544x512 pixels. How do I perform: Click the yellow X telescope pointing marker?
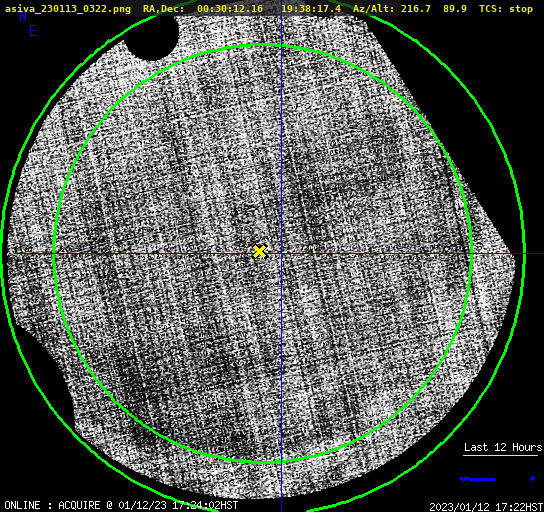coord(259,252)
